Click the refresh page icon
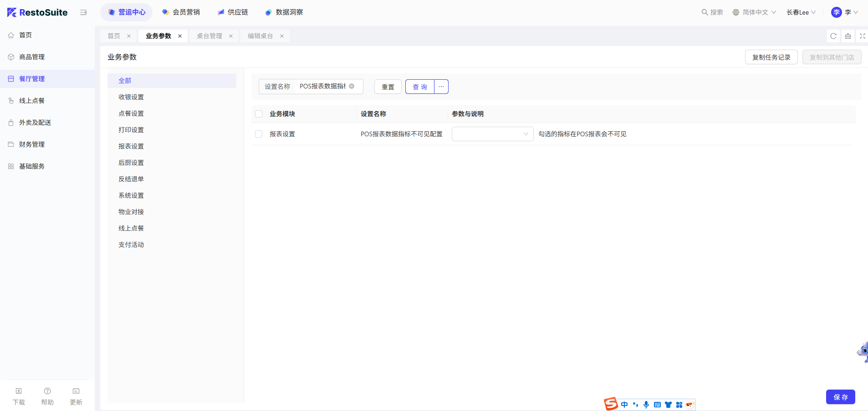868x411 pixels. click(x=833, y=36)
